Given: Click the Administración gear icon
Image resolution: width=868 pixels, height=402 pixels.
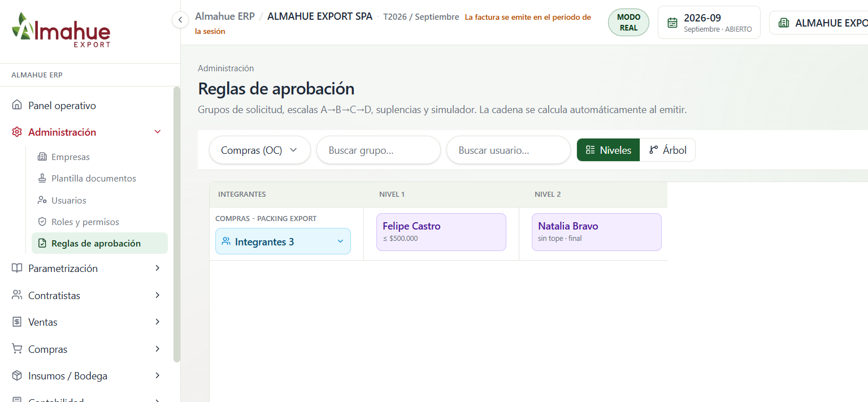Looking at the screenshot, I should click(x=17, y=132).
